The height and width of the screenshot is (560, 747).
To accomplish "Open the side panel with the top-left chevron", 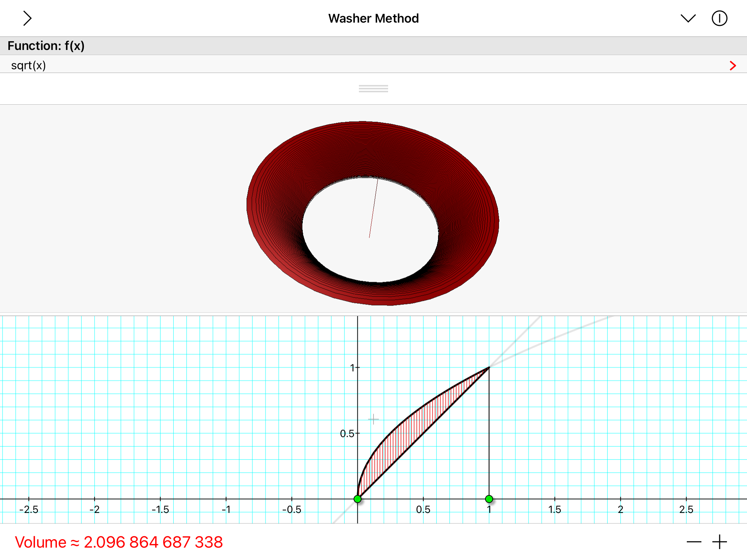I will click(27, 18).
